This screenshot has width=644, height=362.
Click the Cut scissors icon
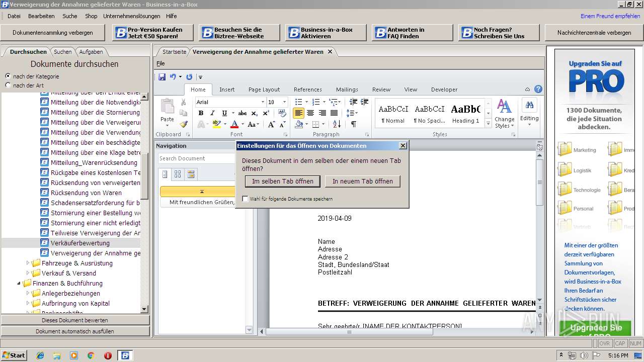pos(183,102)
